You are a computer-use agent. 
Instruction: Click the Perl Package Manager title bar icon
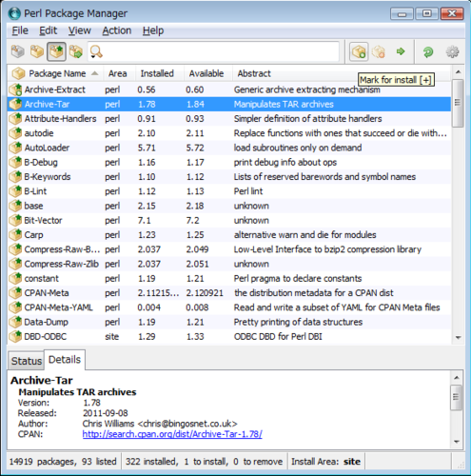[14, 13]
